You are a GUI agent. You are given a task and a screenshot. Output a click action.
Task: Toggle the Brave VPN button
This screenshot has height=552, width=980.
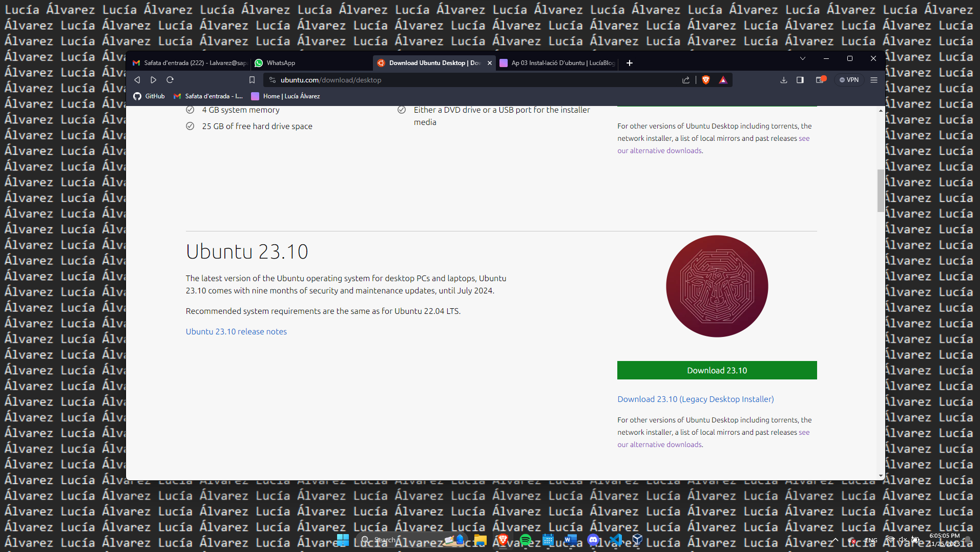(x=849, y=80)
